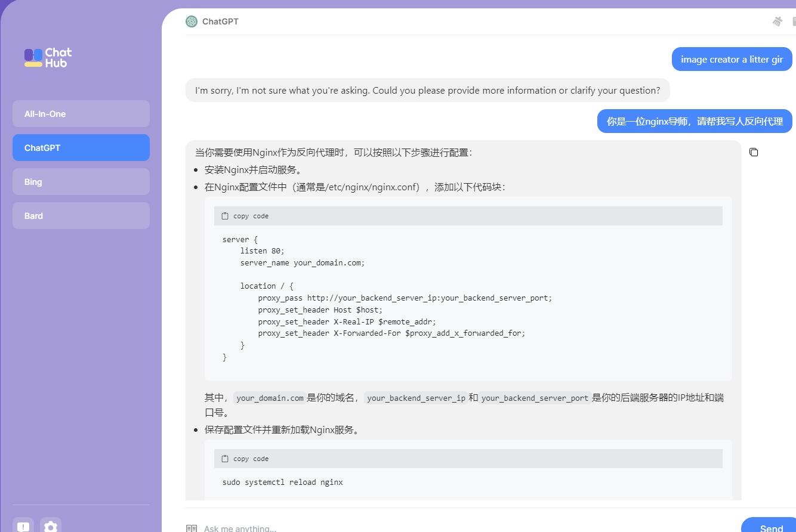Screen dimensions: 796x532
Task: Copy the nginx reply with copy icon
Action: point(754,152)
